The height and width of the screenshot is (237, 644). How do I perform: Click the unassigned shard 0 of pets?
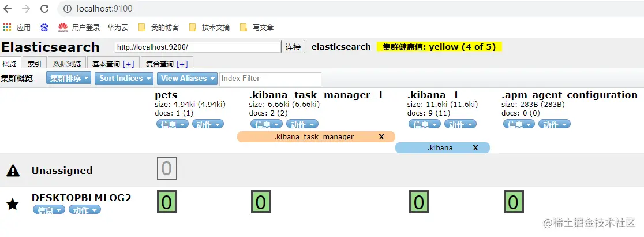pos(167,168)
